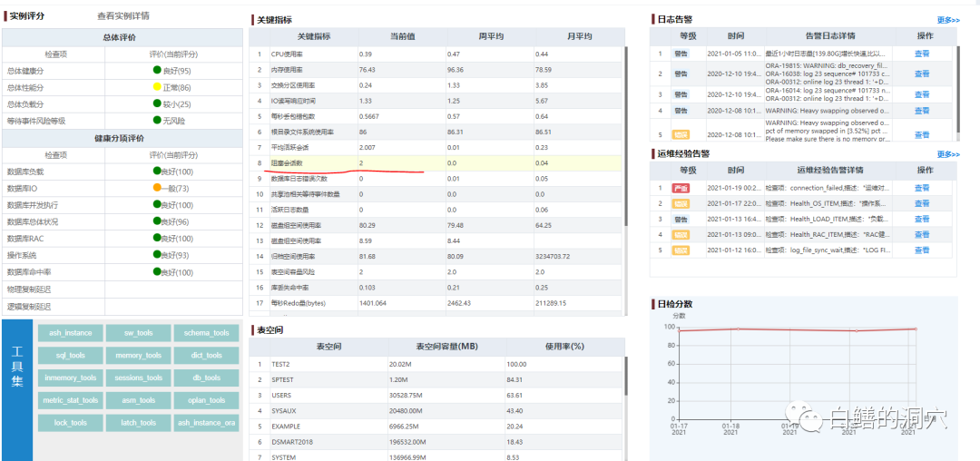Click 更多>> for 运维经验告警
This screenshot has height=461, width=980.
click(x=948, y=154)
